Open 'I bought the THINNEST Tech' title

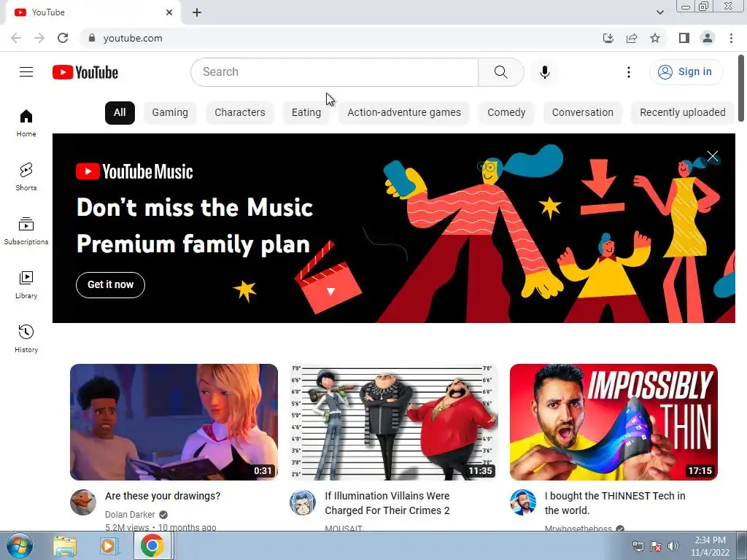[615, 503]
